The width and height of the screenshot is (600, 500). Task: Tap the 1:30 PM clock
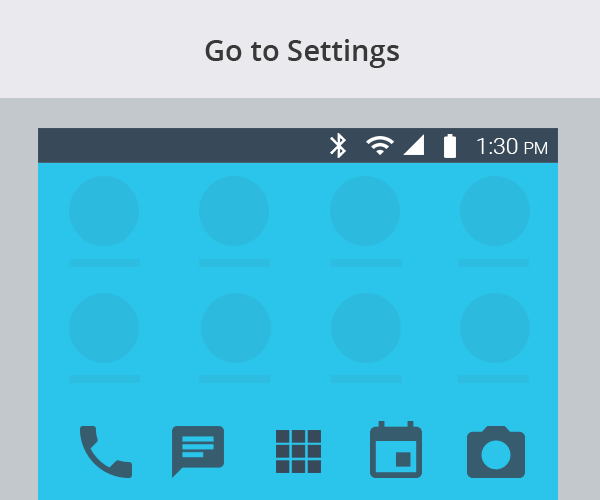[512, 146]
